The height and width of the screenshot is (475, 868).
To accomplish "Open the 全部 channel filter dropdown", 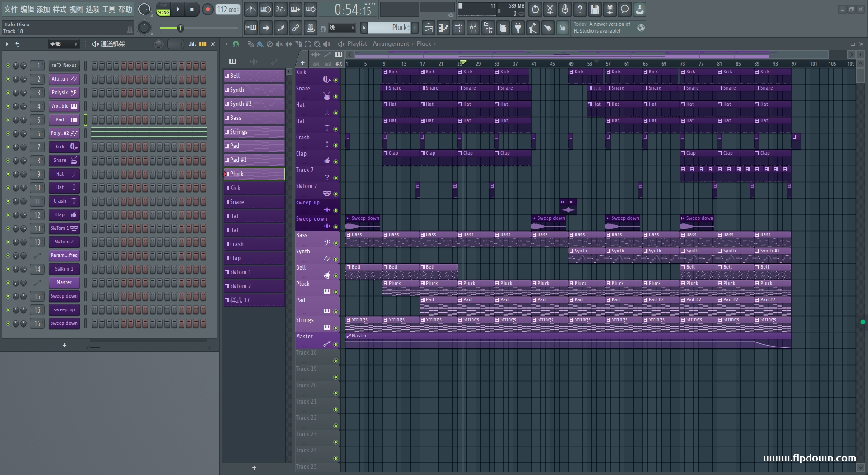I will pyautogui.click(x=63, y=44).
